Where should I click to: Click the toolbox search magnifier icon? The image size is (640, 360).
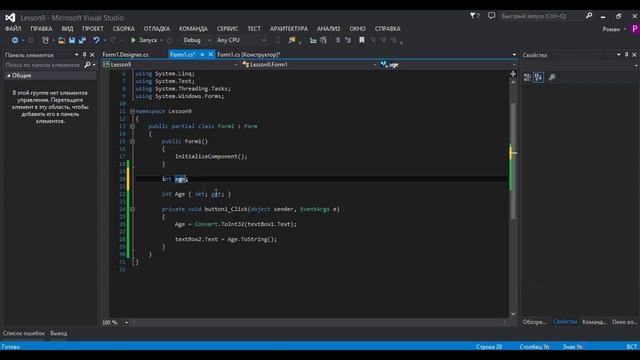coord(87,64)
